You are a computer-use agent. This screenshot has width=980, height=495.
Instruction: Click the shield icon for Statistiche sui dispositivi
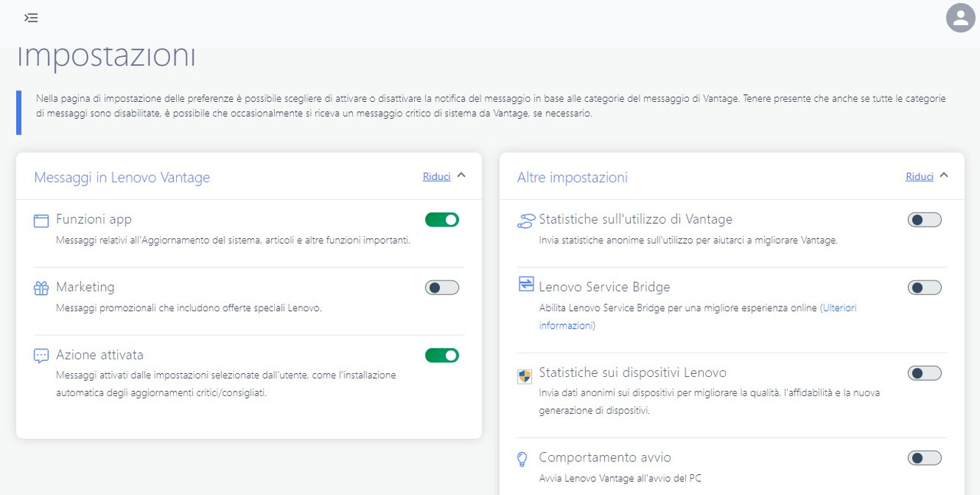[524, 376]
